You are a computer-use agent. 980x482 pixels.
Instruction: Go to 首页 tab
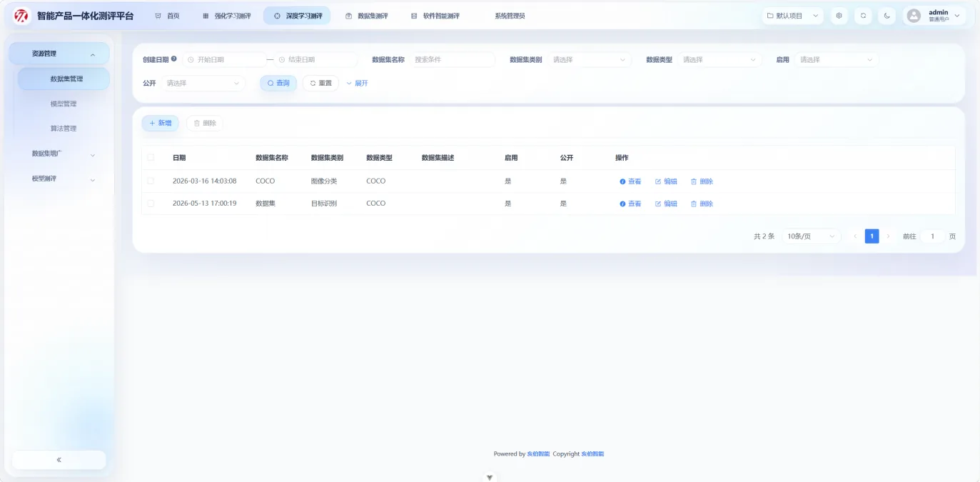point(168,16)
